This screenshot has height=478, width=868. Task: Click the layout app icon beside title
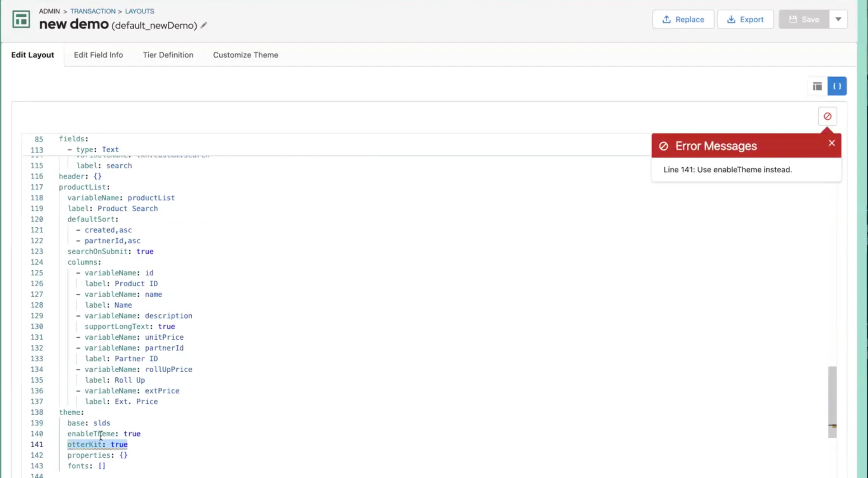[21, 19]
